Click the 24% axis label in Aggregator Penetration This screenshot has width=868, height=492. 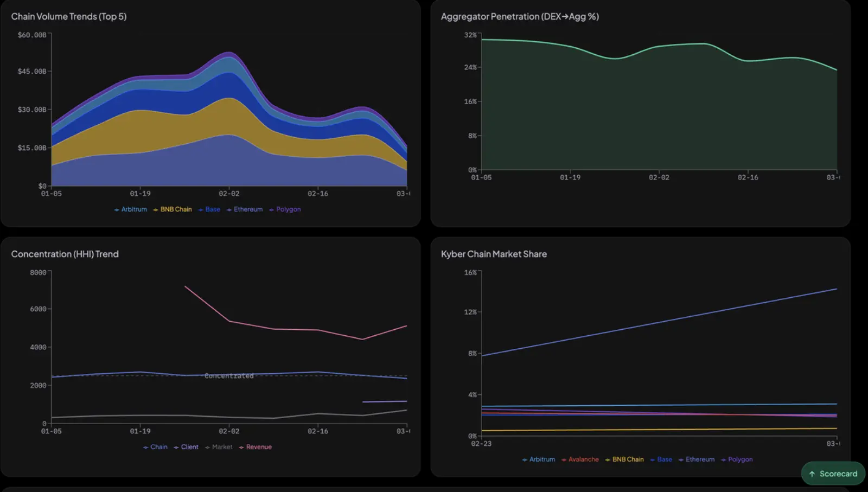(x=470, y=67)
